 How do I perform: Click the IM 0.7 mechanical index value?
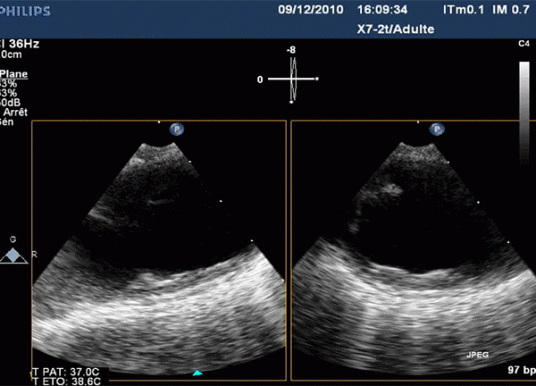click(x=511, y=10)
